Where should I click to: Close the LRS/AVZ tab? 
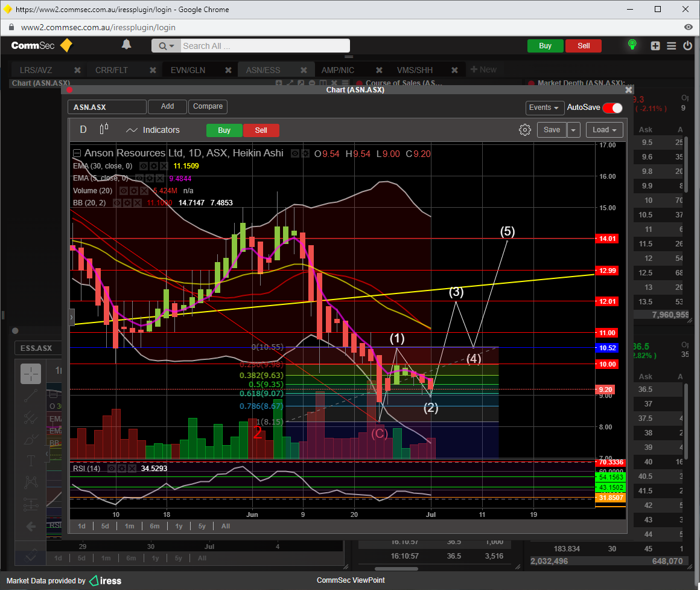(77, 70)
